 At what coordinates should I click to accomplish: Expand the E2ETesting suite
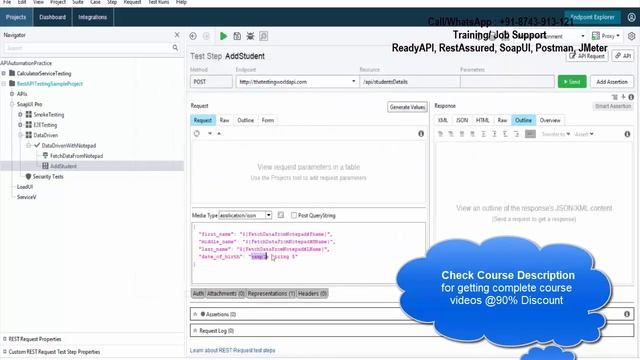click(x=20, y=125)
